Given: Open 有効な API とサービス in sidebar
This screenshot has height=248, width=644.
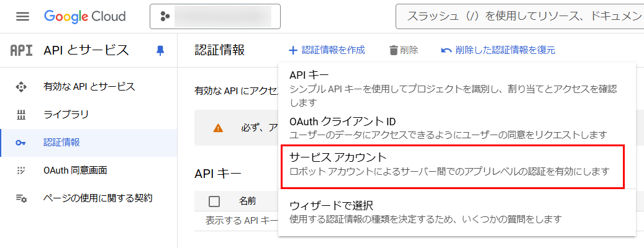Looking at the screenshot, I should [89, 87].
